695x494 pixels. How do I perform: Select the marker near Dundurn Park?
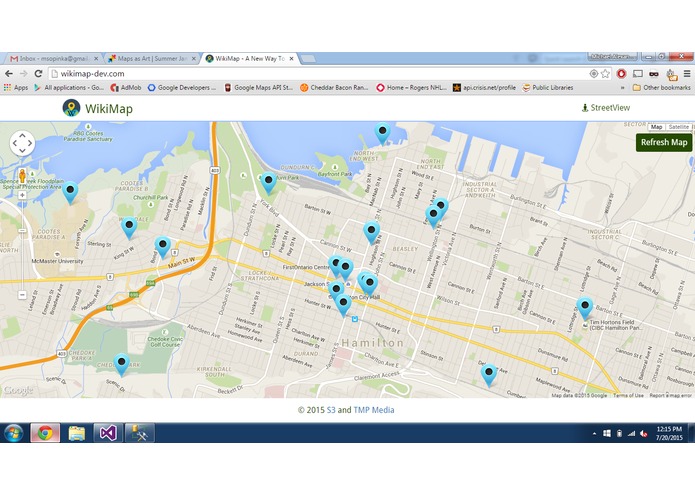pos(268,183)
